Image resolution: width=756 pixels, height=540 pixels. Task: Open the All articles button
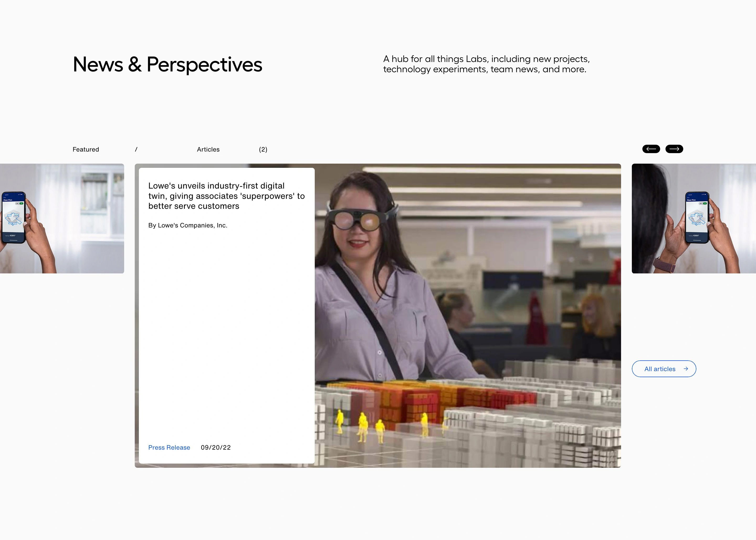click(664, 369)
